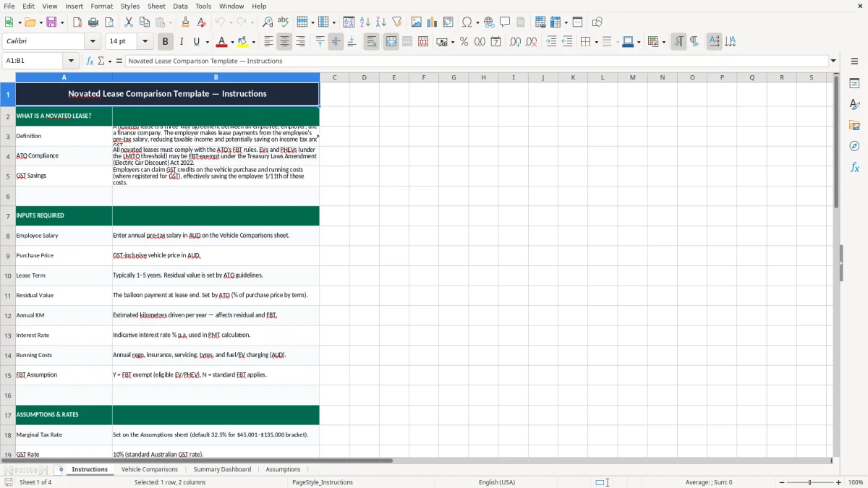Format cells as date

pyautogui.click(x=495, y=42)
